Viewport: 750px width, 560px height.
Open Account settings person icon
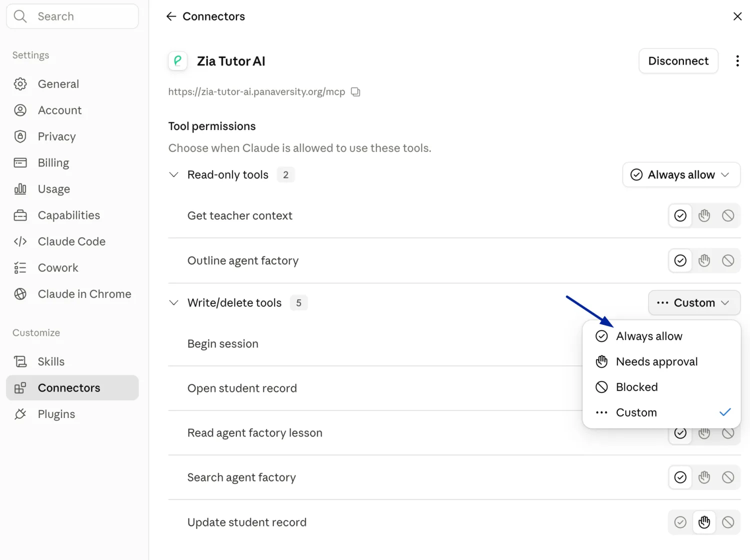tap(20, 110)
